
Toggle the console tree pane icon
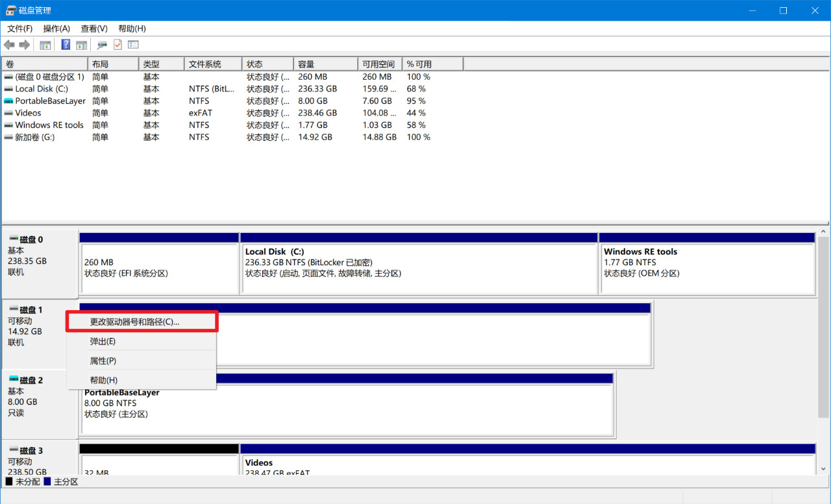pos(45,45)
